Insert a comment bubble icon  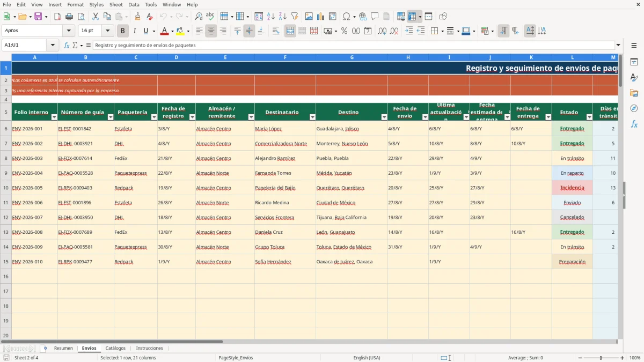(x=375, y=17)
